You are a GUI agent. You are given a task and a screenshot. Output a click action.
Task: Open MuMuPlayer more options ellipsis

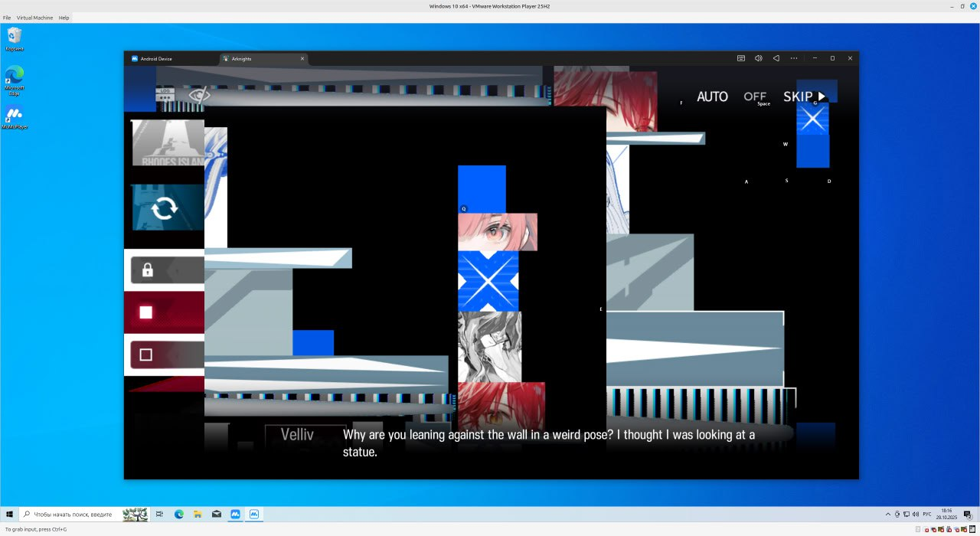click(x=794, y=58)
